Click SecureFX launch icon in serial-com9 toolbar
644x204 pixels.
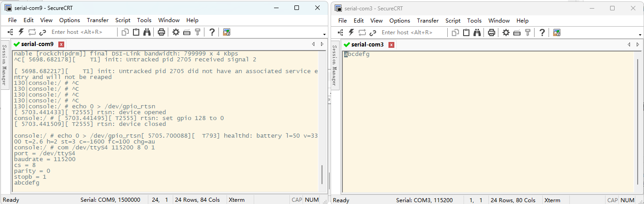[227, 32]
